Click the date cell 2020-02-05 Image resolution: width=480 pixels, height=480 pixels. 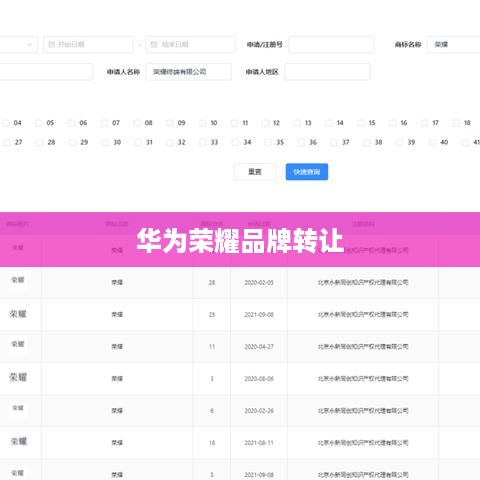(x=259, y=283)
